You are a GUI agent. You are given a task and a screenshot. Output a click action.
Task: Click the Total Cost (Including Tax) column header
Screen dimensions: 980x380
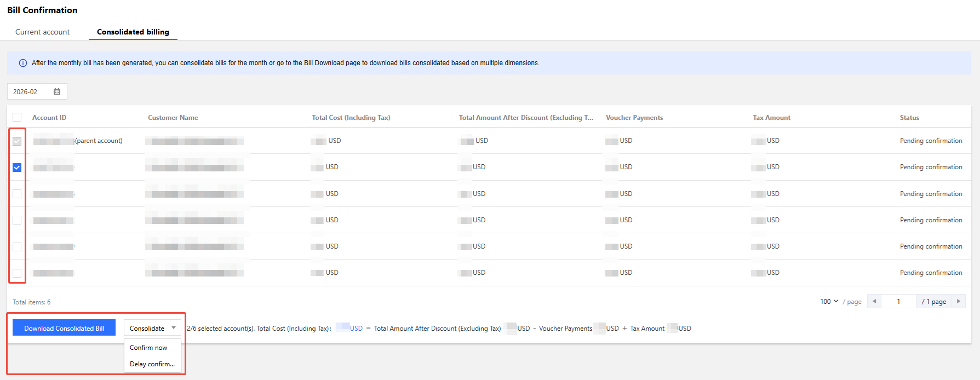pos(351,118)
